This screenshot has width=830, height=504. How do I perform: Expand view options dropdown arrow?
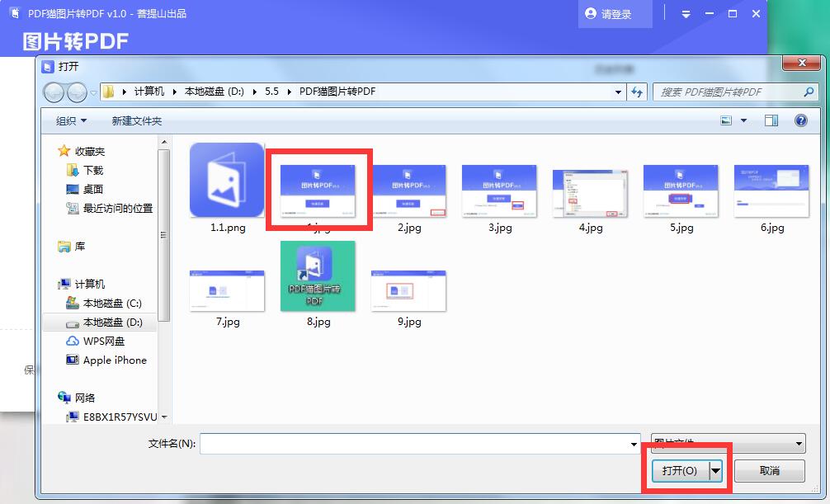(743, 120)
